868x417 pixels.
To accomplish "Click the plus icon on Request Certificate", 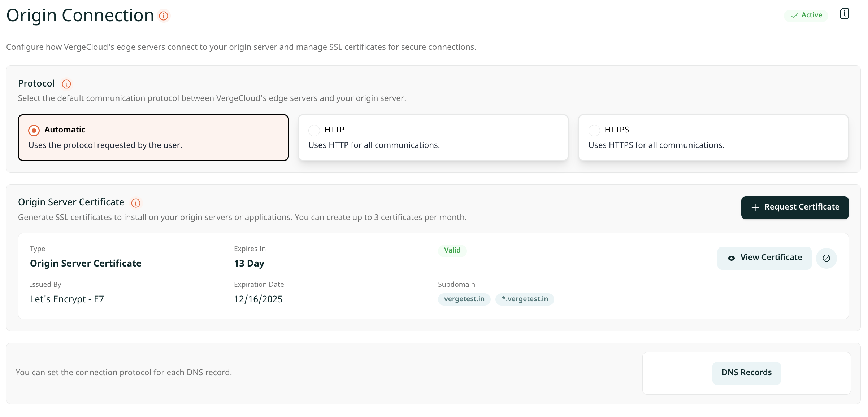I will click(x=755, y=208).
